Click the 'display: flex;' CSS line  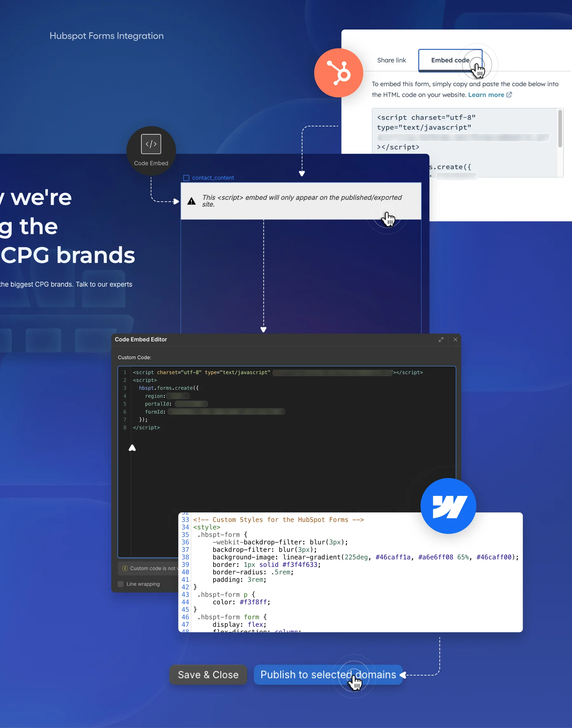coord(240,624)
